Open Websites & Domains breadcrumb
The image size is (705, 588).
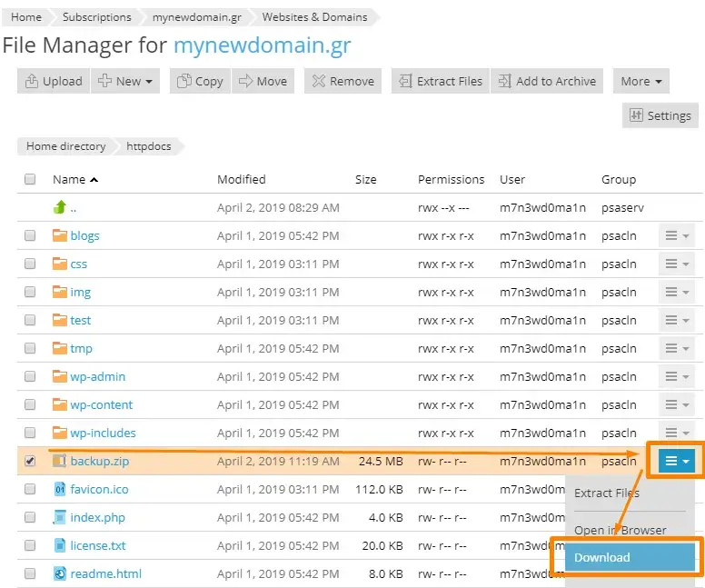(314, 17)
